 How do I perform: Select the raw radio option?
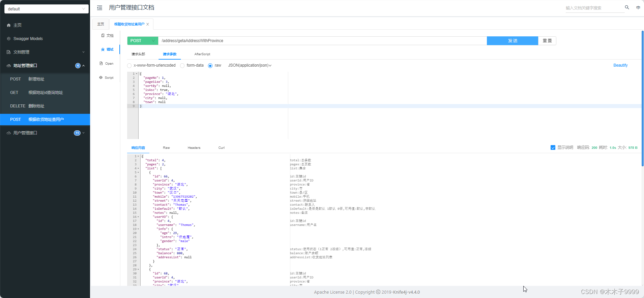click(x=210, y=66)
